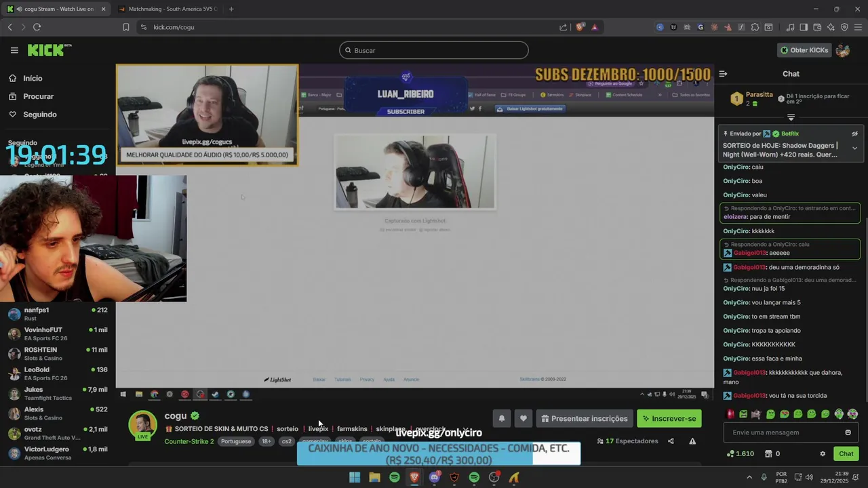
Task: Show hidden system tray icons
Action: tap(749, 477)
